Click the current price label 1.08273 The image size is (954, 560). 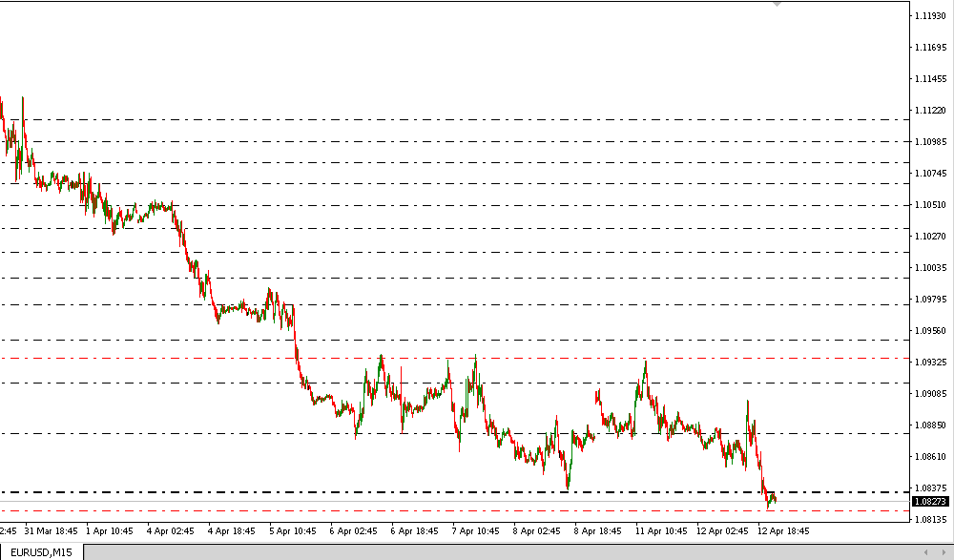(x=930, y=502)
